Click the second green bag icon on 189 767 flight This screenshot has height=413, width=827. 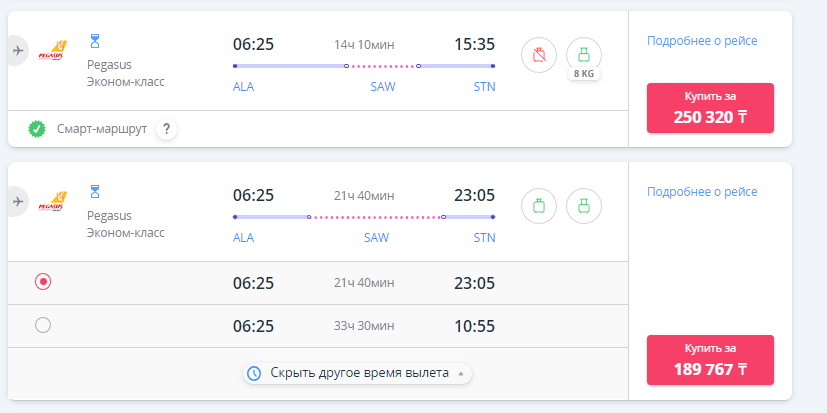click(x=584, y=206)
